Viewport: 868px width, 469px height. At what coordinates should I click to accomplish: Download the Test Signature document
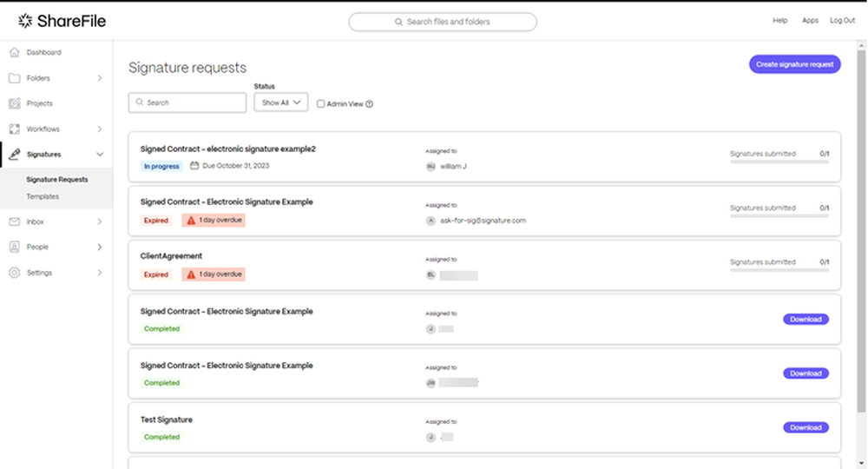[x=806, y=427]
